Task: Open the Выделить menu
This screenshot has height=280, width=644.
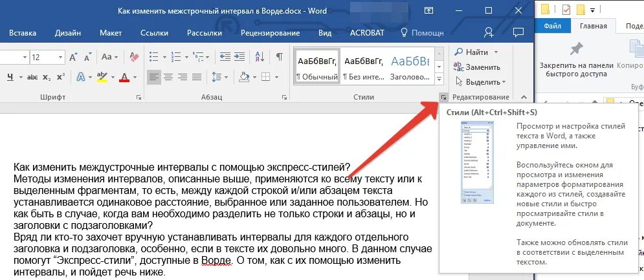Action: (x=480, y=82)
